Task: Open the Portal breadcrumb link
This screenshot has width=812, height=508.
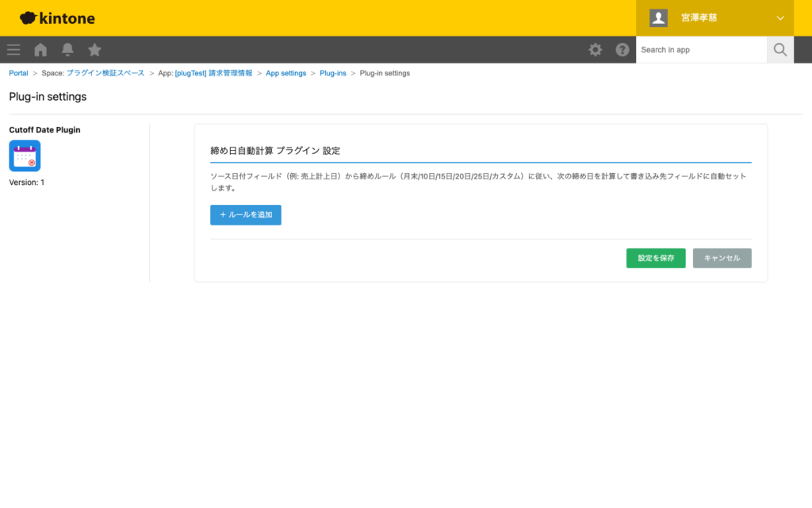Action: 18,72
